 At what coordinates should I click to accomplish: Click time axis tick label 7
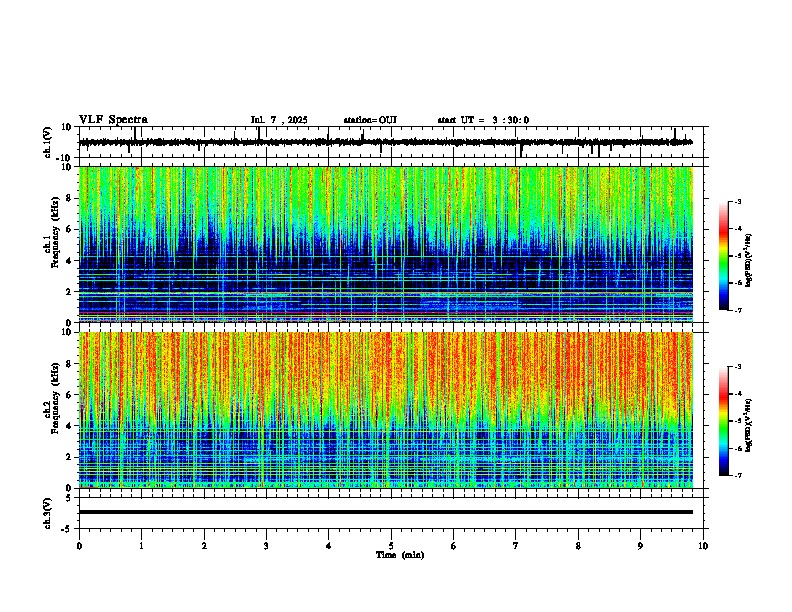tap(516, 546)
